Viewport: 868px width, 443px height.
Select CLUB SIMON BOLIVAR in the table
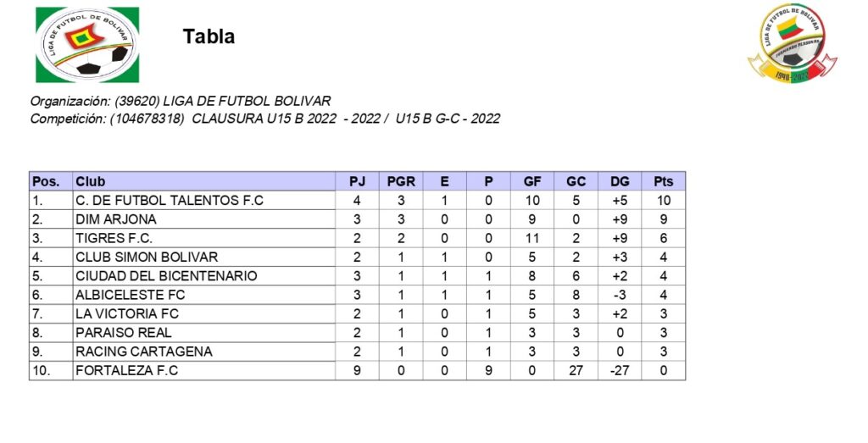147,257
